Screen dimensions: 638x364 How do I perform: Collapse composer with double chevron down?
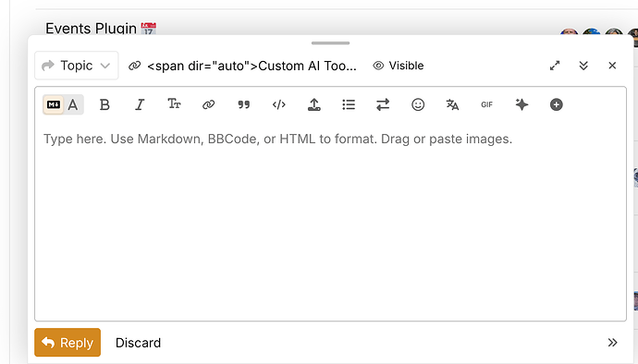pos(583,66)
